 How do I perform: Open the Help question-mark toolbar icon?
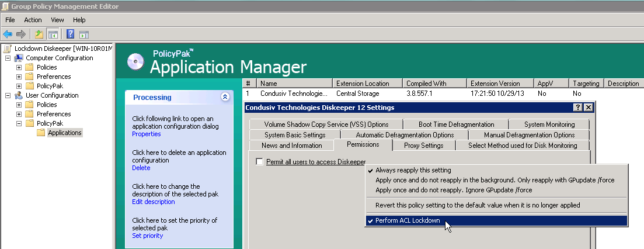[x=70, y=34]
